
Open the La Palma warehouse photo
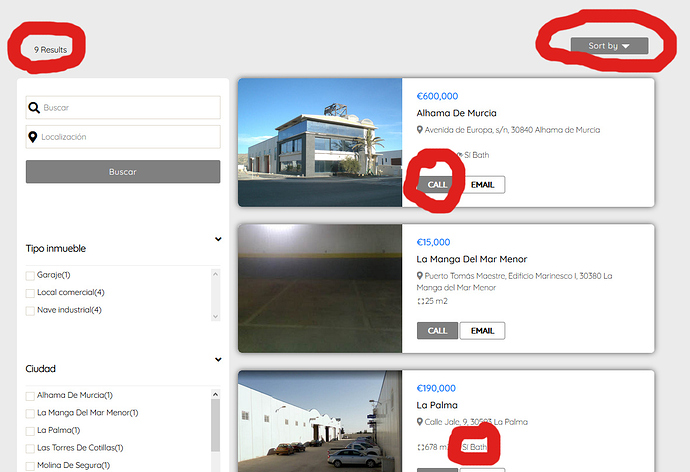click(320, 421)
